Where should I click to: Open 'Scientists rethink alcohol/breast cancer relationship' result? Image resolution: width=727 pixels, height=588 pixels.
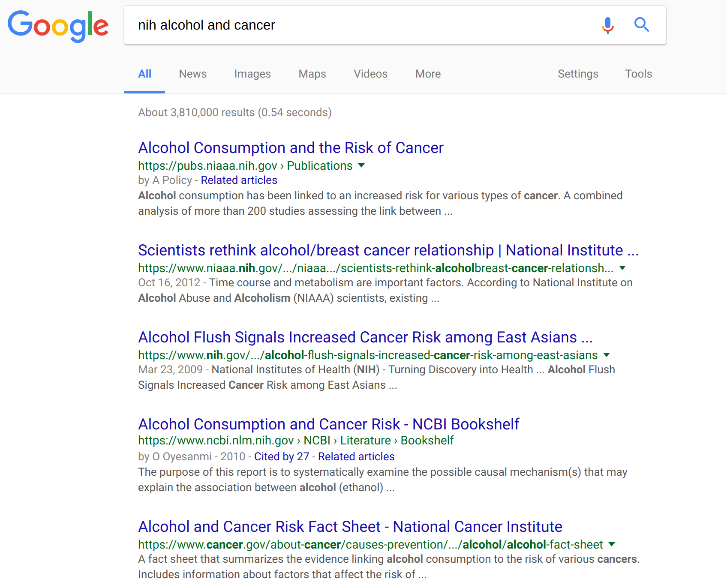[388, 250]
